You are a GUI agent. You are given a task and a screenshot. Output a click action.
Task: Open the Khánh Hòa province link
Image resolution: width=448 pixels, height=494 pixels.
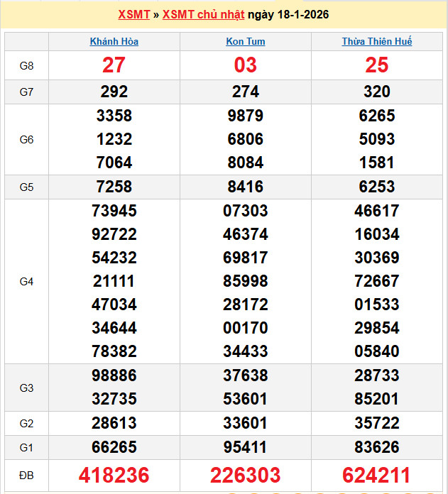click(114, 41)
